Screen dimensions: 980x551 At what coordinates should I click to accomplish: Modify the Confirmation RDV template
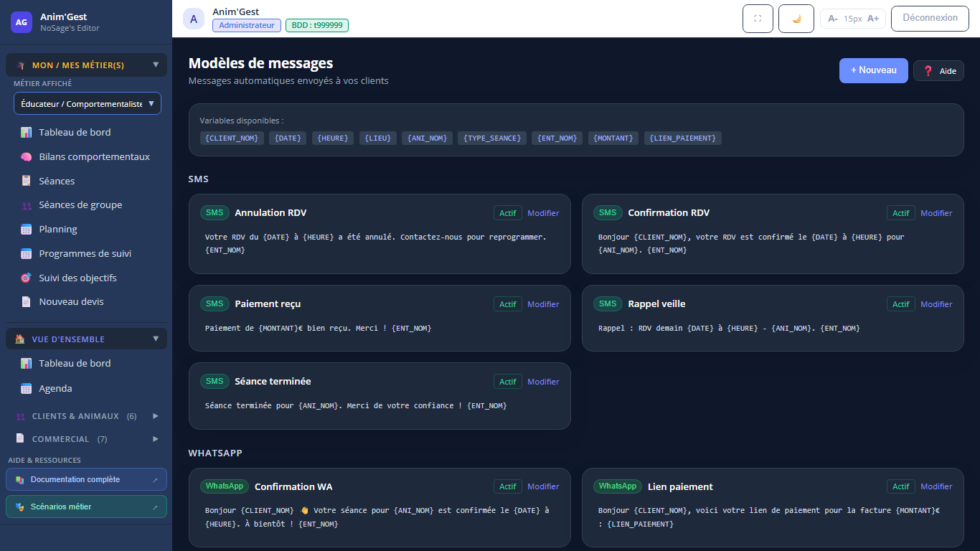936,213
